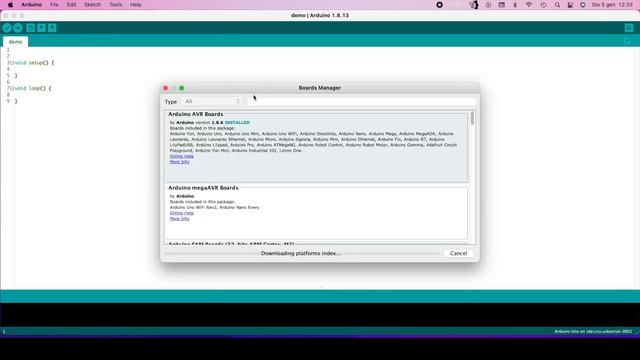Click the Verify sketch toolbar icon
Screen dimensions: 640x360
click(x=7, y=28)
